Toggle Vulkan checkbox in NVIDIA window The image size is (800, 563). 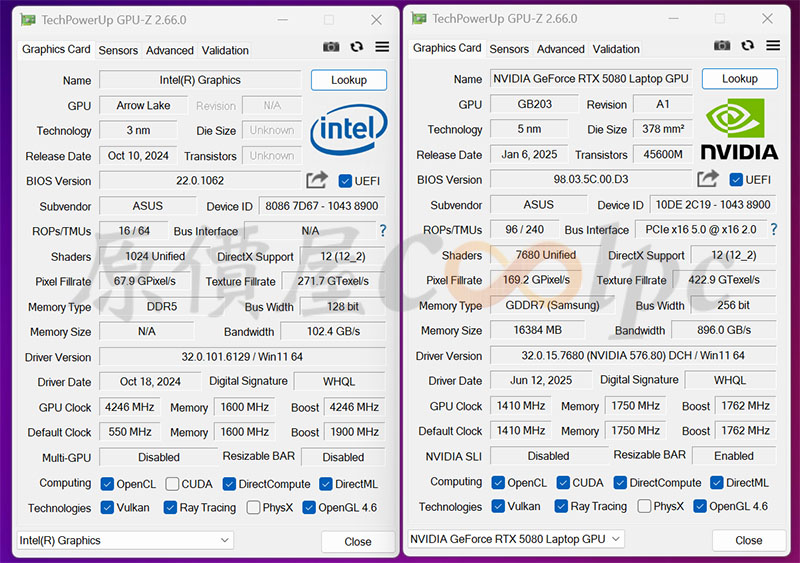coord(498,506)
